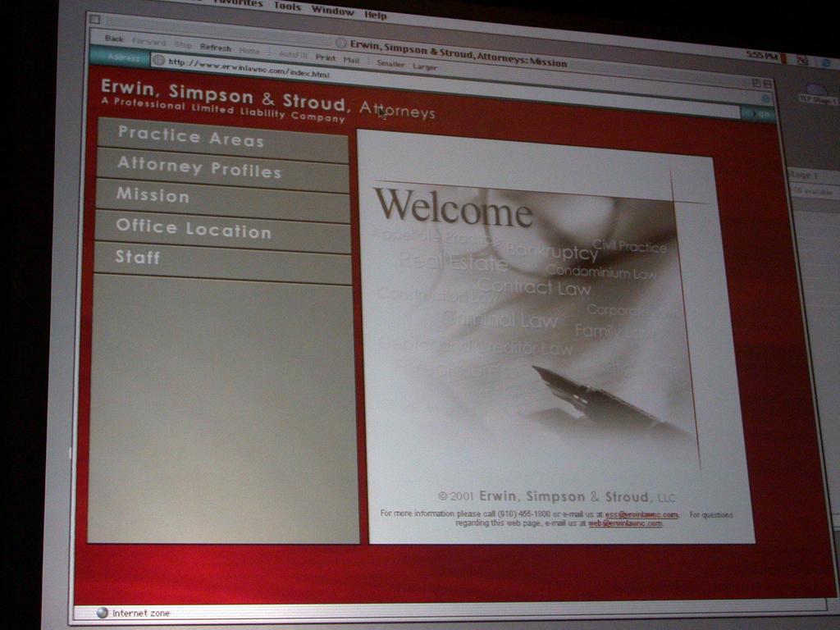Click the Refresh toolbar button
The image size is (840, 630).
(215, 48)
